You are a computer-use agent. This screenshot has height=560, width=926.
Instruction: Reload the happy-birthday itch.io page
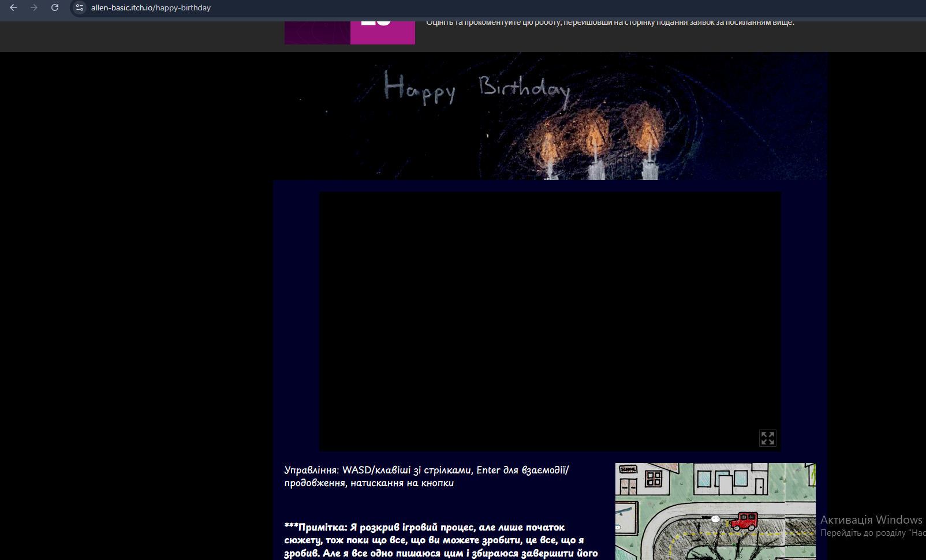55,8
